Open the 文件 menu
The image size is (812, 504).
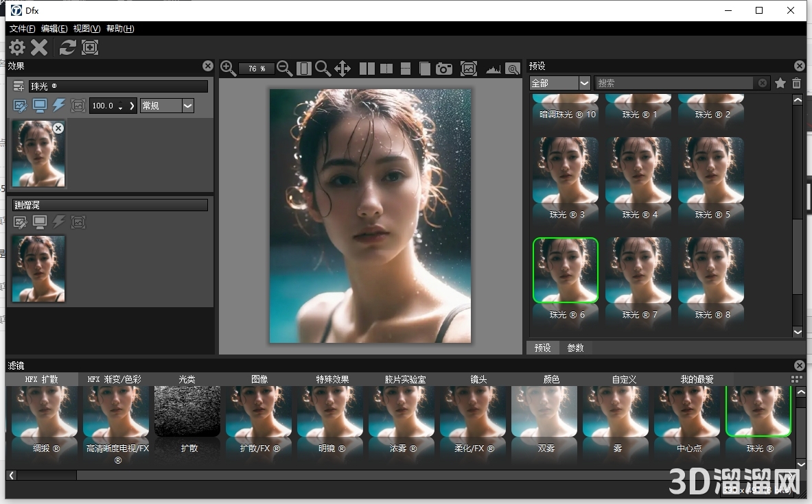22,29
